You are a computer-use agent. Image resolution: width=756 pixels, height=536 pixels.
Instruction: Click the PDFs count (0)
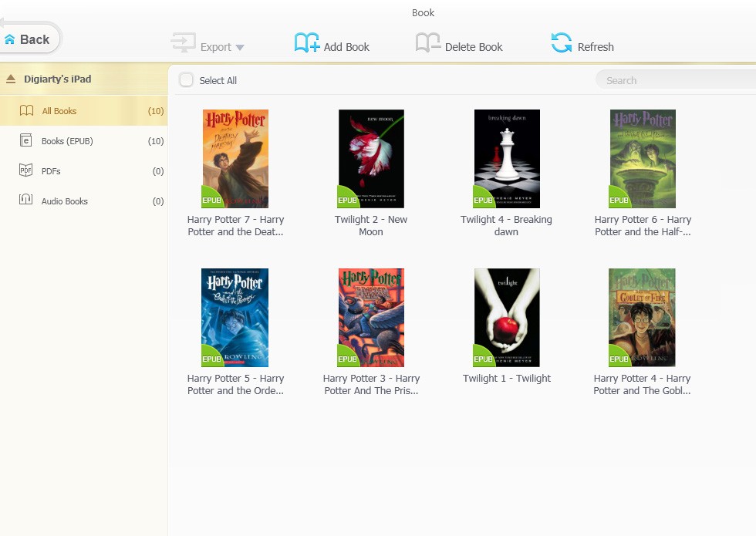(x=158, y=171)
